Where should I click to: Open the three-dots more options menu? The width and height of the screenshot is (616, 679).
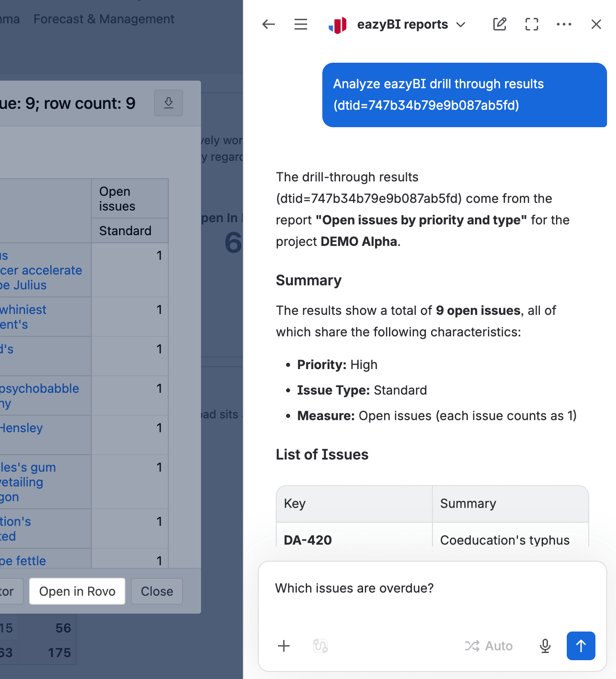click(x=564, y=24)
